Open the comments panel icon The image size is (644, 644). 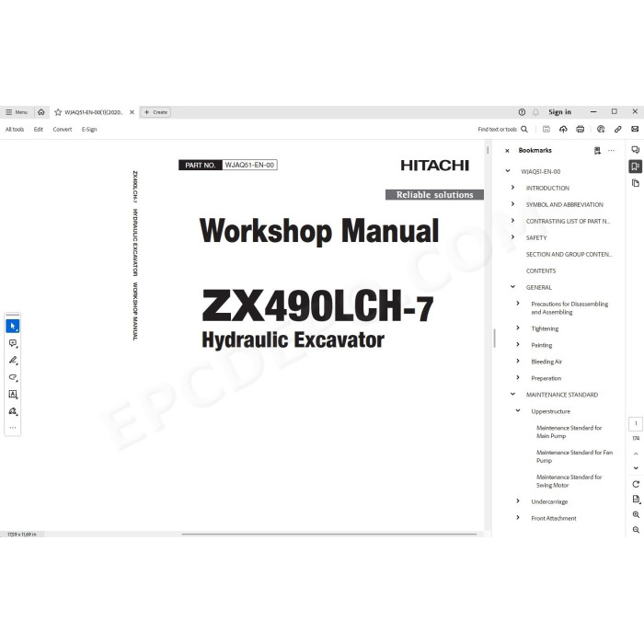tap(635, 149)
